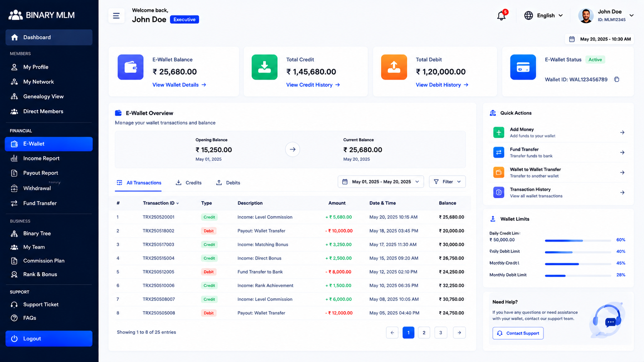The width and height of the screenshot is (644, 362).
Task: Toggle the hamburger sidebar menu
Action: coord(116,16)
